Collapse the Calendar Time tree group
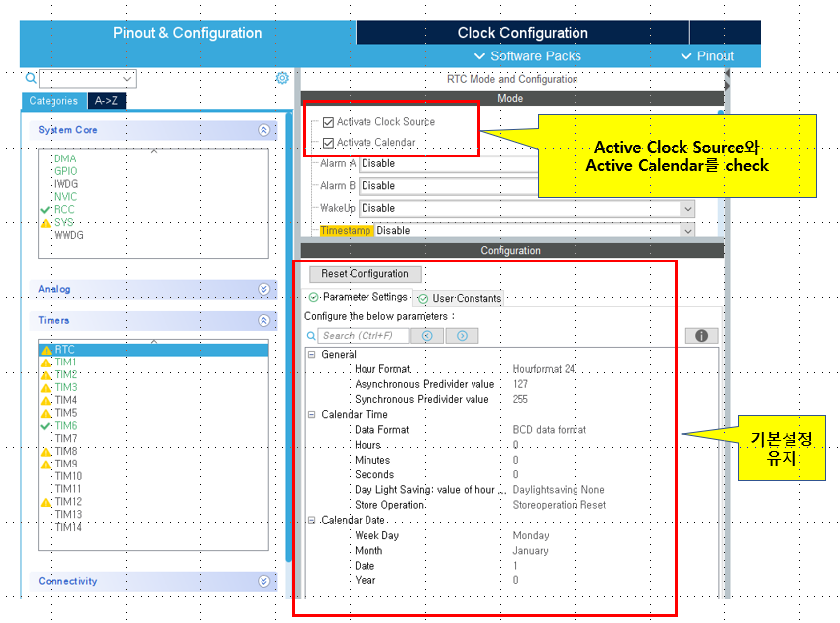The width and height of the screenshot is (840, 623). [x=311, y=415]
